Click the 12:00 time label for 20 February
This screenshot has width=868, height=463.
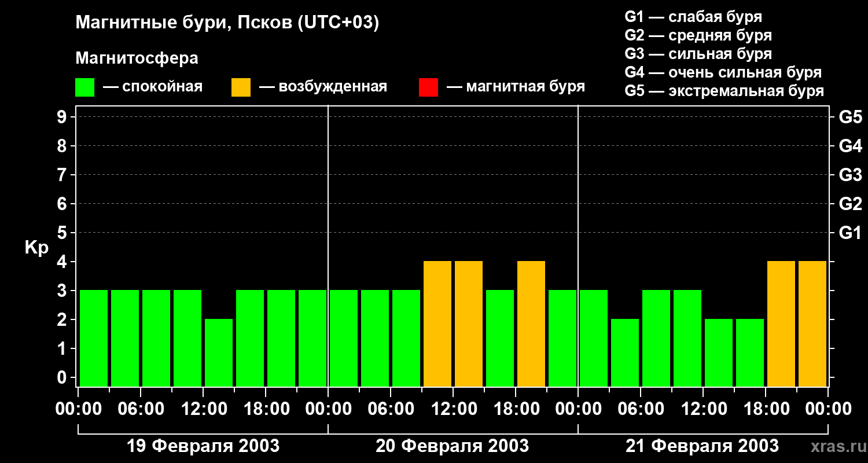[453, 409]
